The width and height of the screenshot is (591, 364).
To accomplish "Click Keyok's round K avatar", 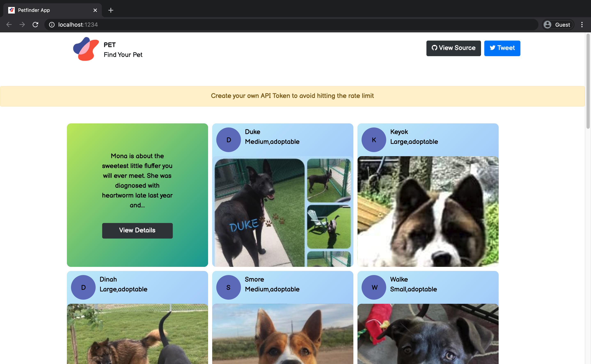I will (374, 140).
